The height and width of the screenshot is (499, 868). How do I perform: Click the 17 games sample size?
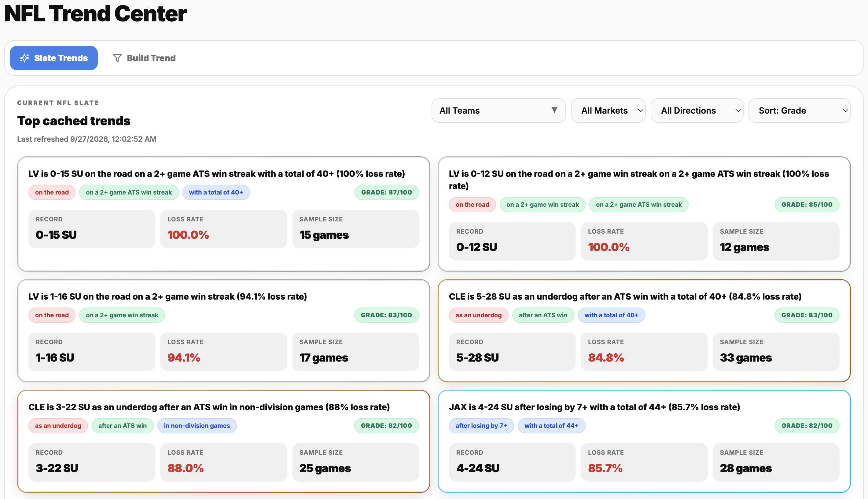point(324,358)
